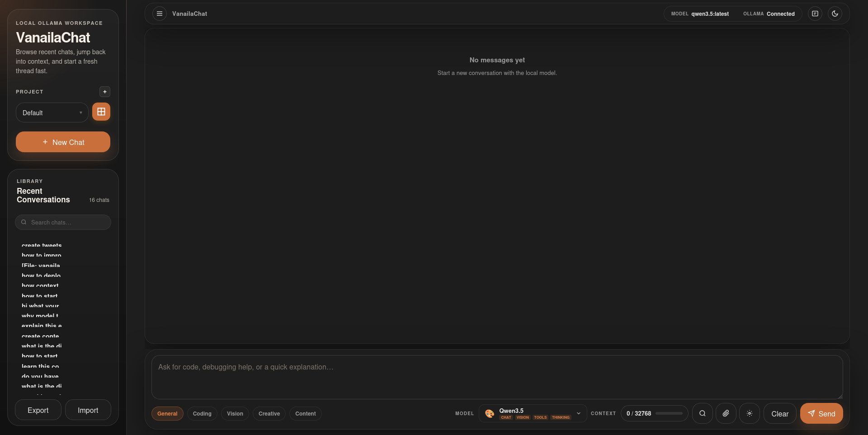Image resolution: width=868 pixels, height=435 pixels.
Task: Expand the Qwen3.5 model selector chevron
Action: click(579, 413)
